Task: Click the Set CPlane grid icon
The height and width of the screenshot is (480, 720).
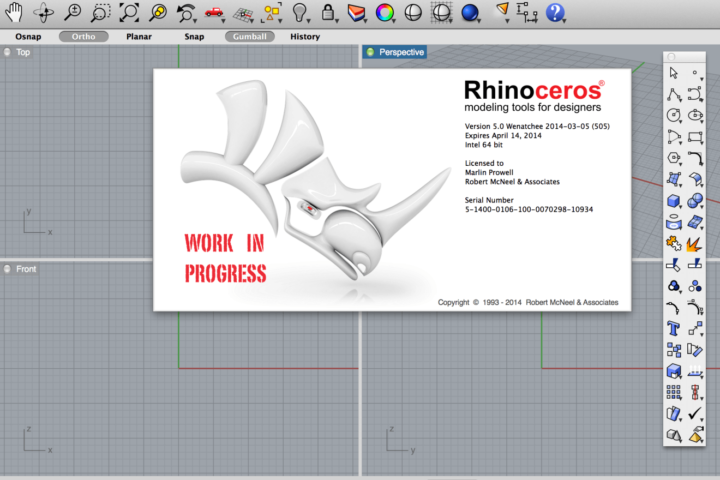Action: [243, 14]
